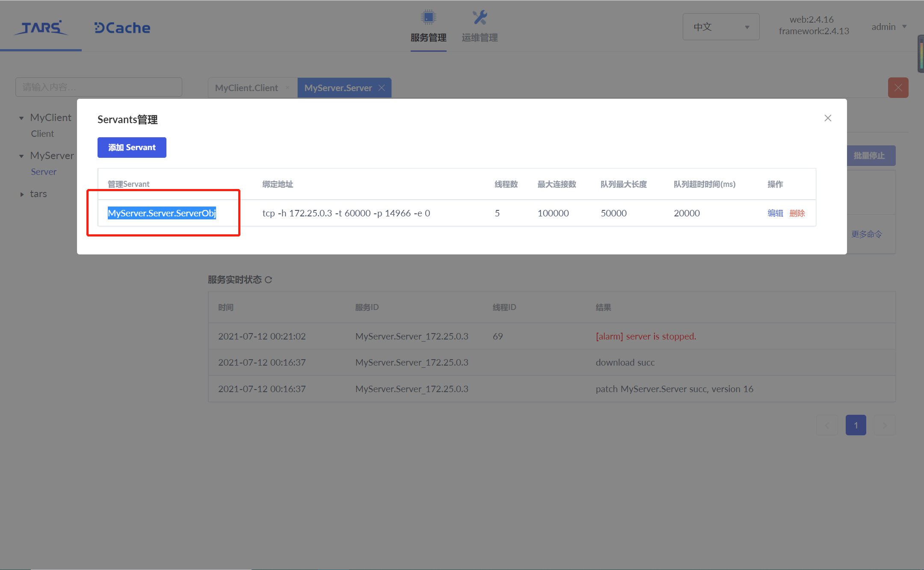Click the red delete link for ServerObj

[797, 213]
